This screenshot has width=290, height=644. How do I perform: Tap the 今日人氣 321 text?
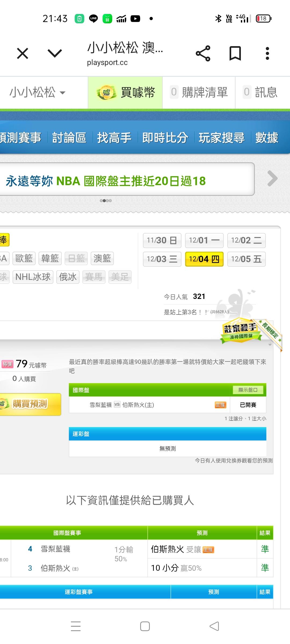tap(185, 297)
